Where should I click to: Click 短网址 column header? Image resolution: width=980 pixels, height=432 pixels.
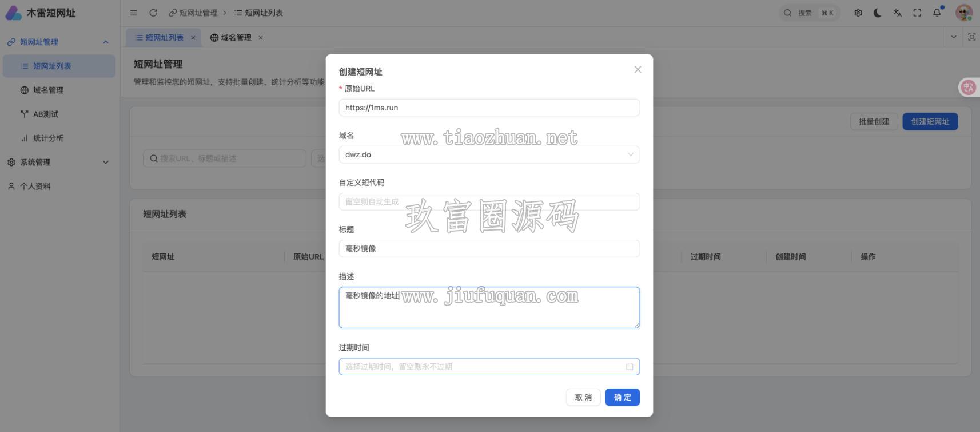click(x=163, y=257)
